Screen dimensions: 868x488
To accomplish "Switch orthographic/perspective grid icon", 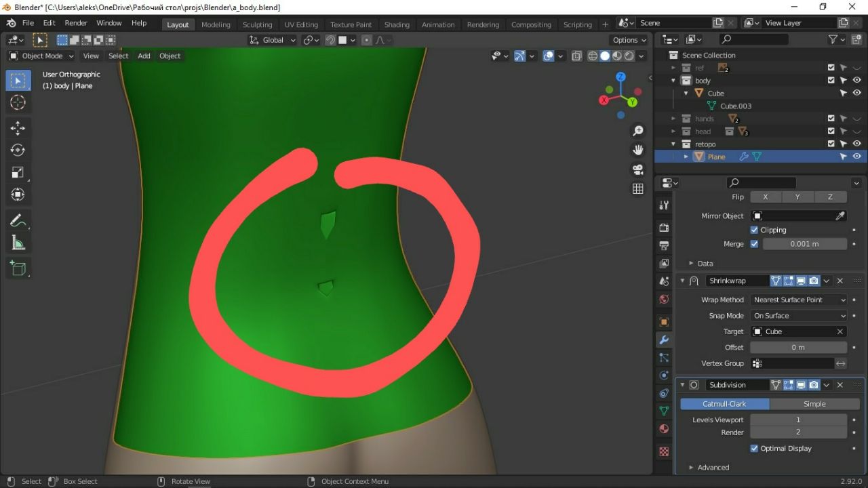I will [x=637, y=189].
